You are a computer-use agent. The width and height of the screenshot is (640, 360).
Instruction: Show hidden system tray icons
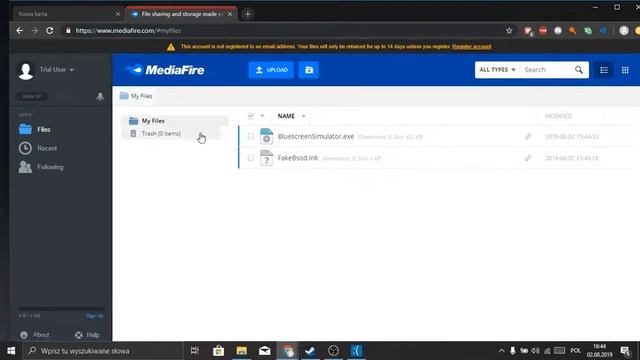coord(502,351)
